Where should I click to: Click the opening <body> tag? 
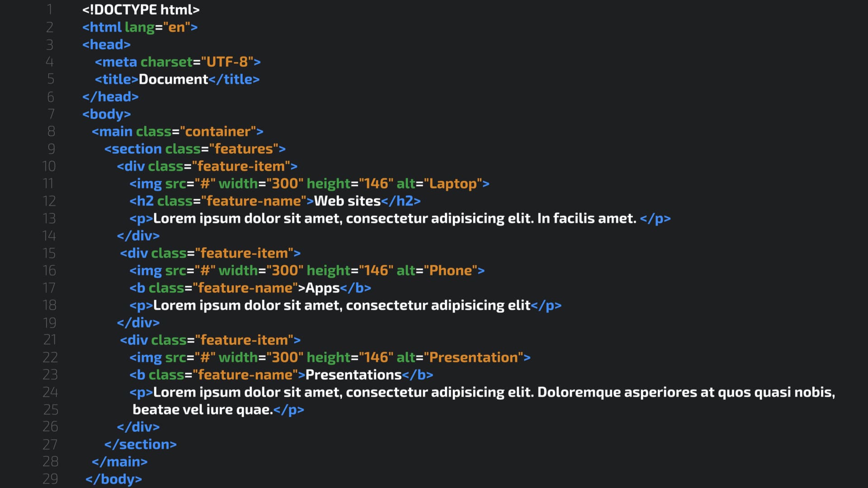(106, 114)
